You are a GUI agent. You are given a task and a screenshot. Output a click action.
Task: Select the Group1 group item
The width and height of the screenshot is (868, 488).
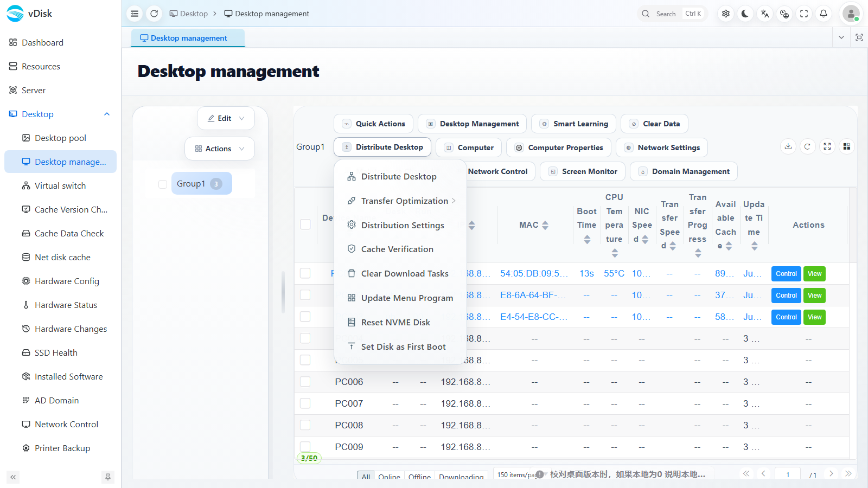(201, 184)
